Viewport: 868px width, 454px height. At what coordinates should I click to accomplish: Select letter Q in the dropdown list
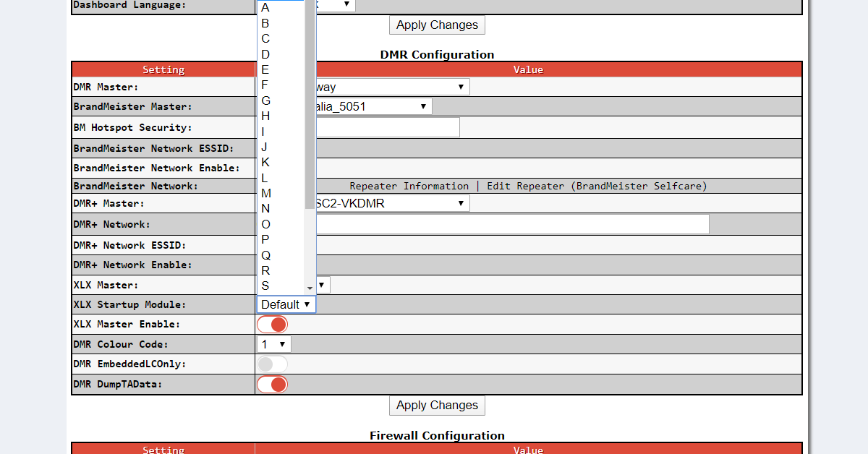coord(281,255)
